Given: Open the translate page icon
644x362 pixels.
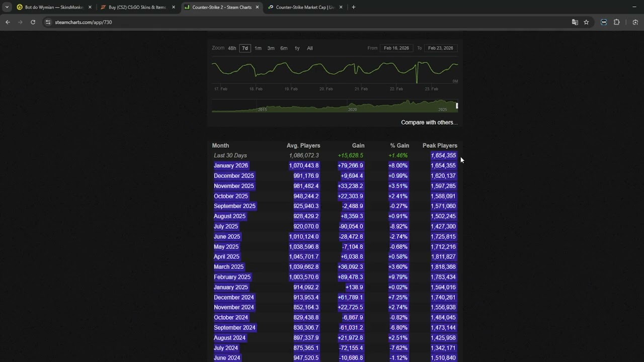Looking at the screenshot, I should pyautogui.click(x=575, y=22).
